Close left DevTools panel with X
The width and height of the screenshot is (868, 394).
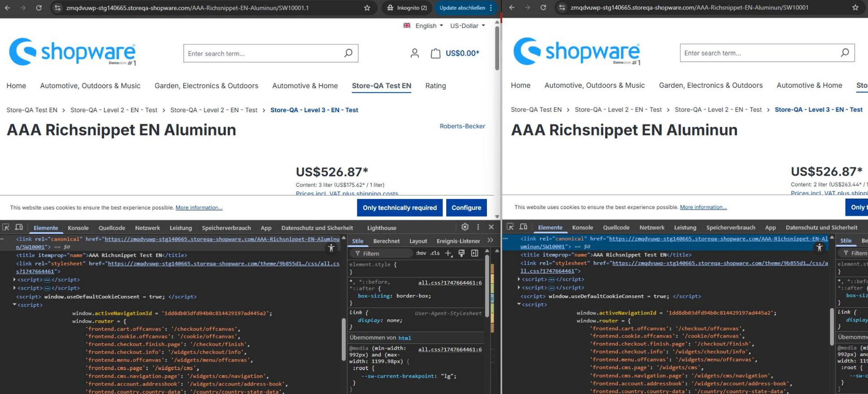(491, 227)
